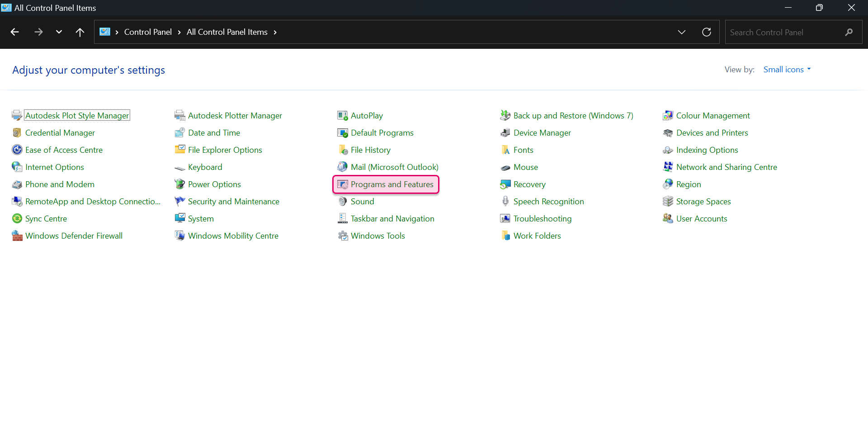868x447 pixels.
Task: Click the All Control Panel Items breadcrumb
Action: (x=227, y=32)
